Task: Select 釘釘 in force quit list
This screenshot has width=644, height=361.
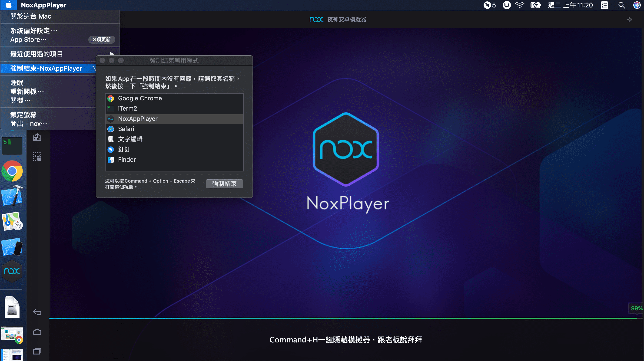Action: click(174, 149)
